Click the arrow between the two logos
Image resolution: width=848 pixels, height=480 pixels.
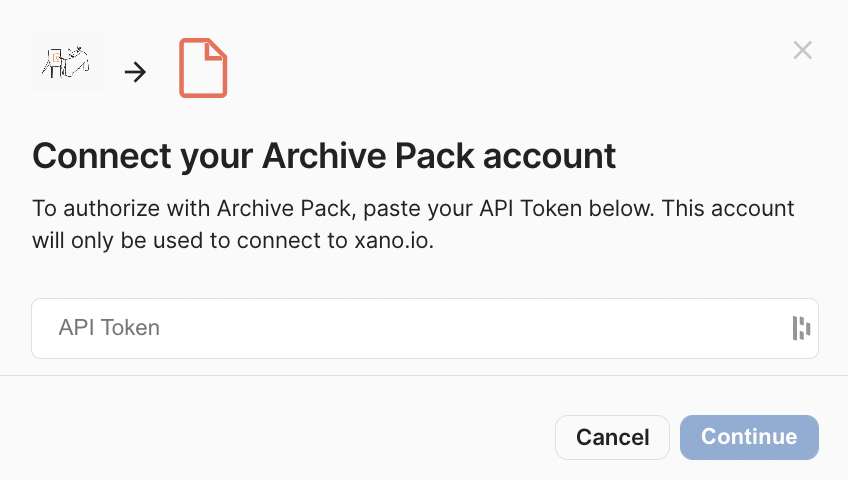coord(135,72)
